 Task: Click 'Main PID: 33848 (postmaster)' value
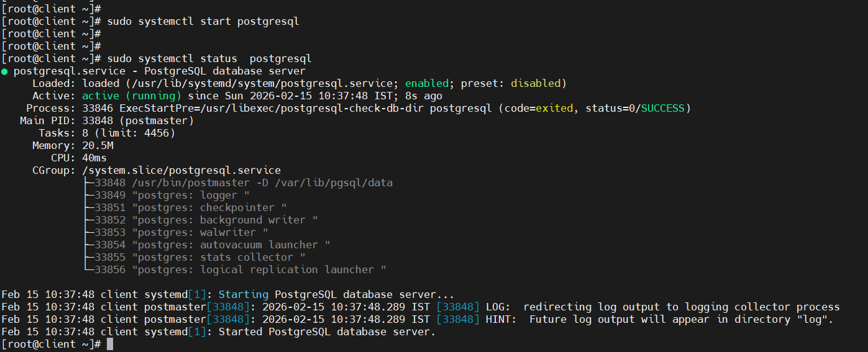click(138, 120)
